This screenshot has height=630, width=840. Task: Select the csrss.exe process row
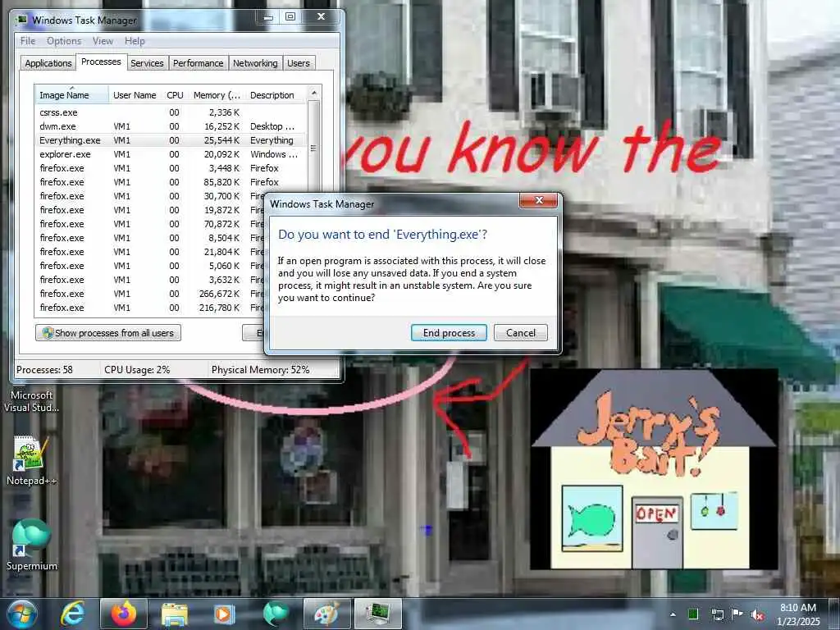(171, 112)
